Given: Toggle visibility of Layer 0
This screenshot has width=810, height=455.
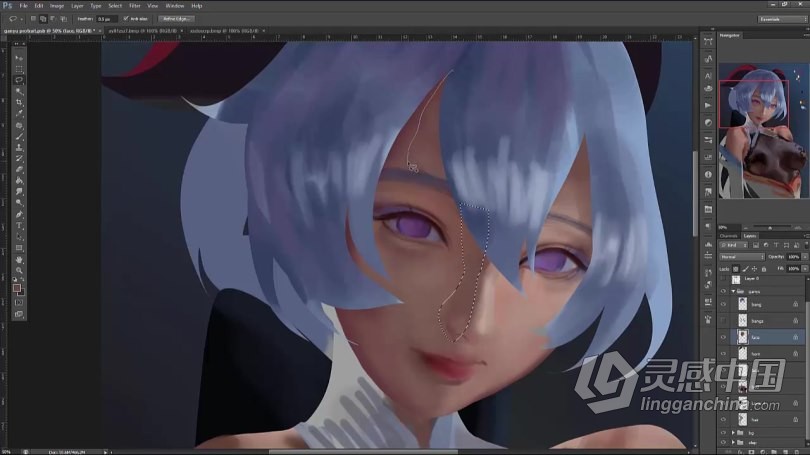Looking at the screenshot, I should coord(723,279).
